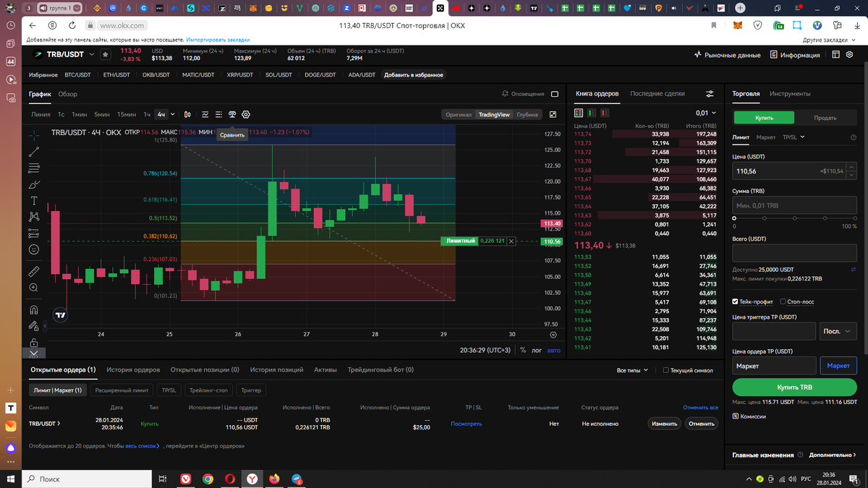Select the ruler measure tool
The width and height of the screenshot is (868, 488).
34,271
